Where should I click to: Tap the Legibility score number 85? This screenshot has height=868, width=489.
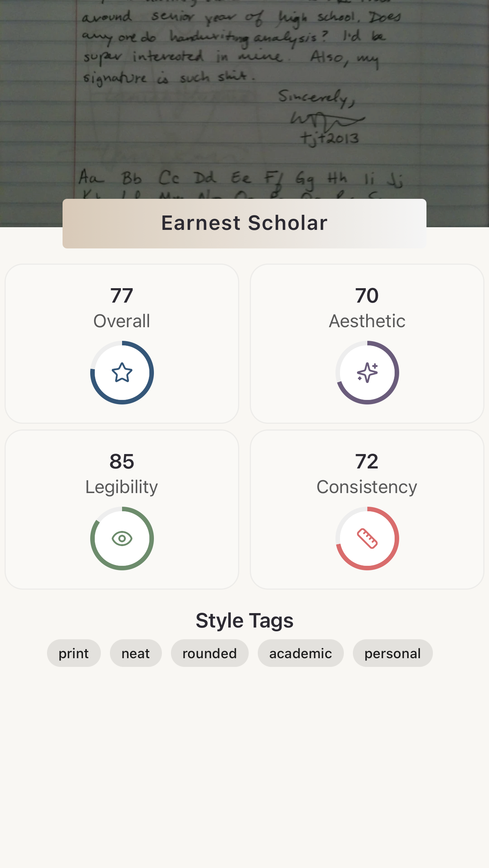click(122, 461)
